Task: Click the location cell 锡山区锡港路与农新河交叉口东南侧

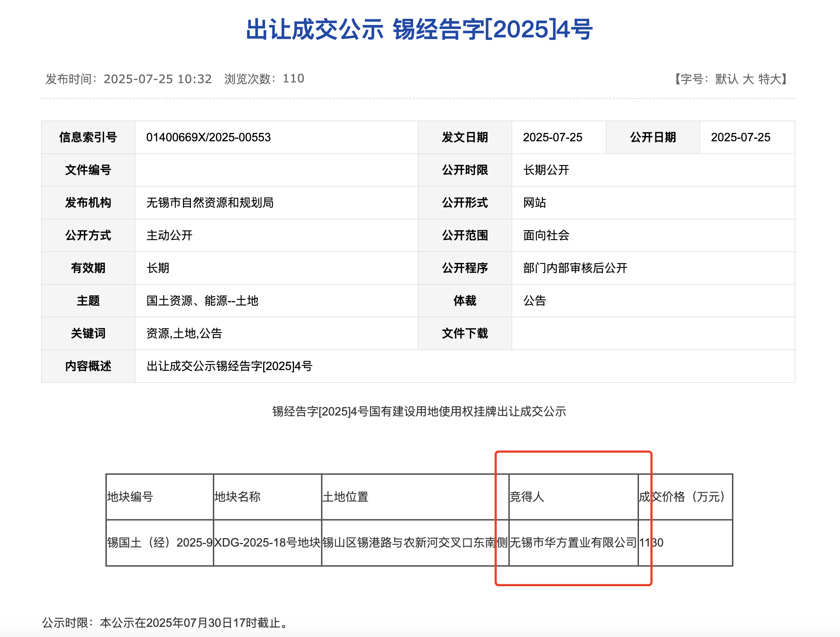Action: pyautogui.click(x=415, y=543)
